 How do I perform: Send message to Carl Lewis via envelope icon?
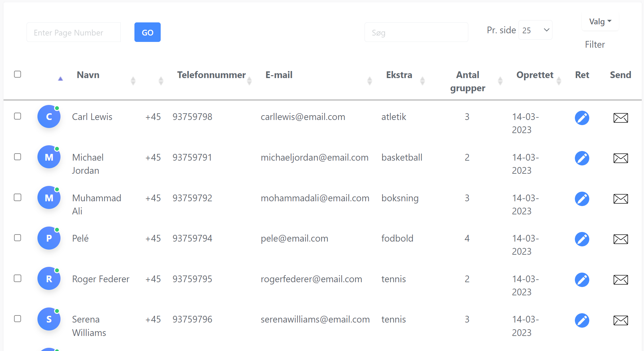coord(621,118)
